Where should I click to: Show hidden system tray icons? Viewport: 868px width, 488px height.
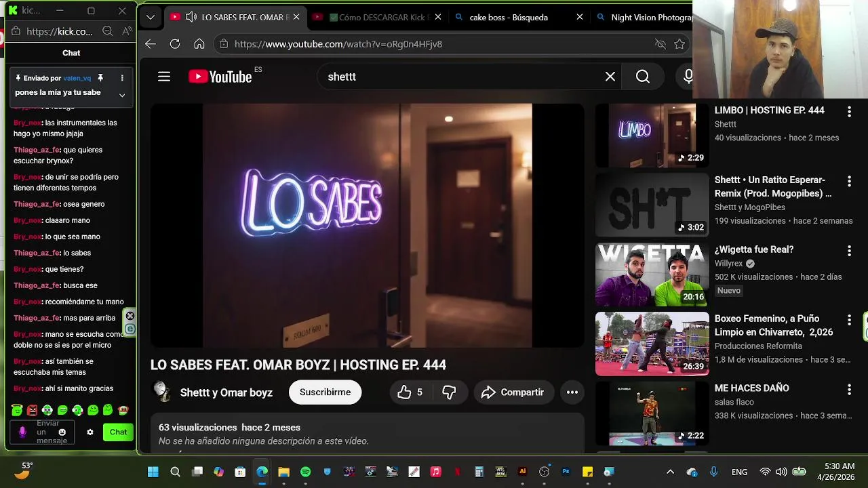coord(670,472)
